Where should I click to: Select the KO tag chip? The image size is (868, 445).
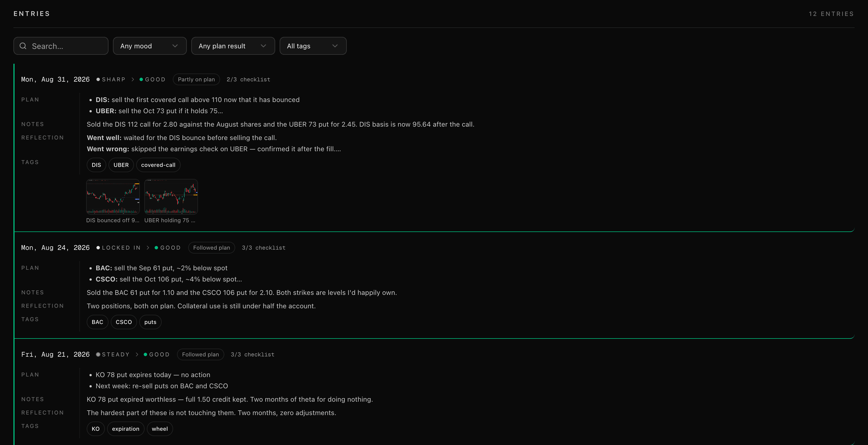click(96, 429)
